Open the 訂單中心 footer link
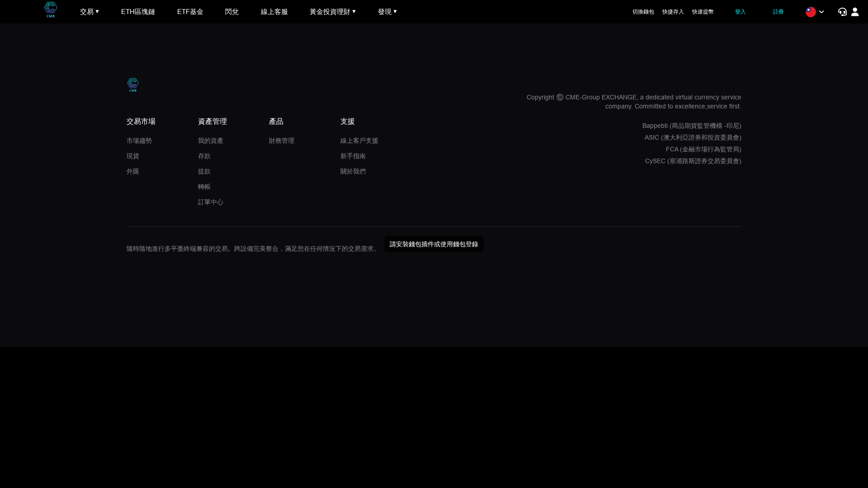The image size is (868, 488). [211, 202]
